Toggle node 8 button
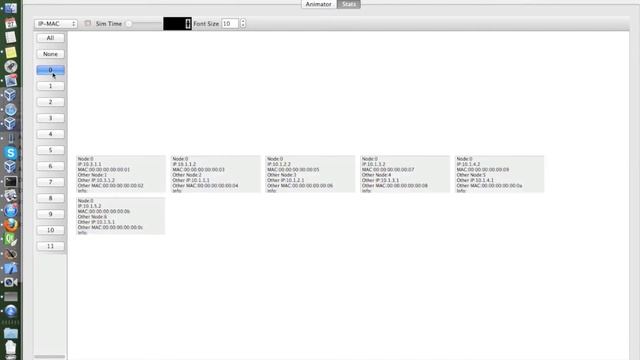640x360 pixels. (50, 198)
